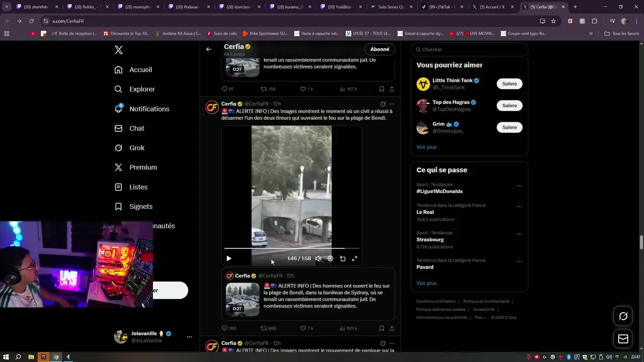
Task: Like the post with 1 k likes
Action: coord(306,89)
